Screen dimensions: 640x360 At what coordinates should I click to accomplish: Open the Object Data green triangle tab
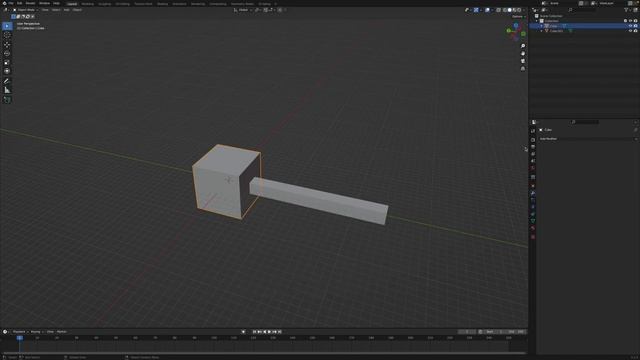point(533,221)
